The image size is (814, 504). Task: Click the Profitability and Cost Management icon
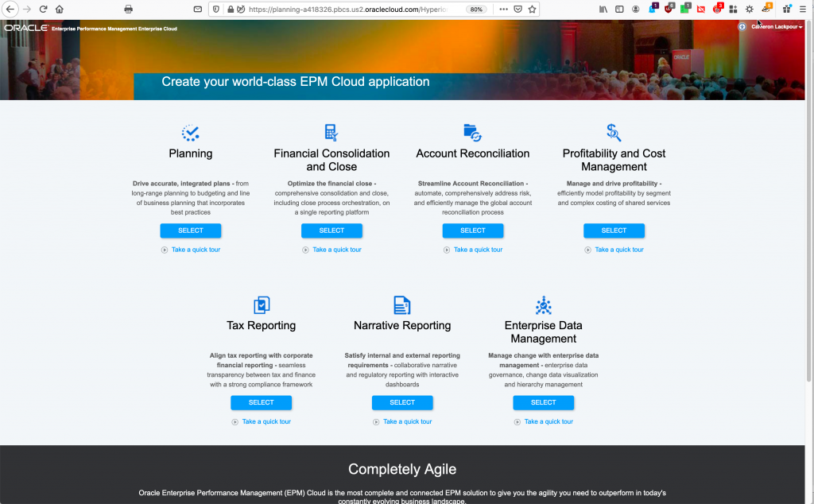(614, 133)
